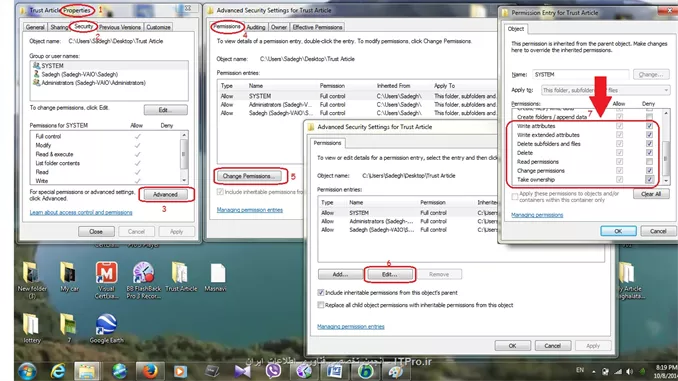Toggle Deny checkbox for Take ownership

point(649,179)
